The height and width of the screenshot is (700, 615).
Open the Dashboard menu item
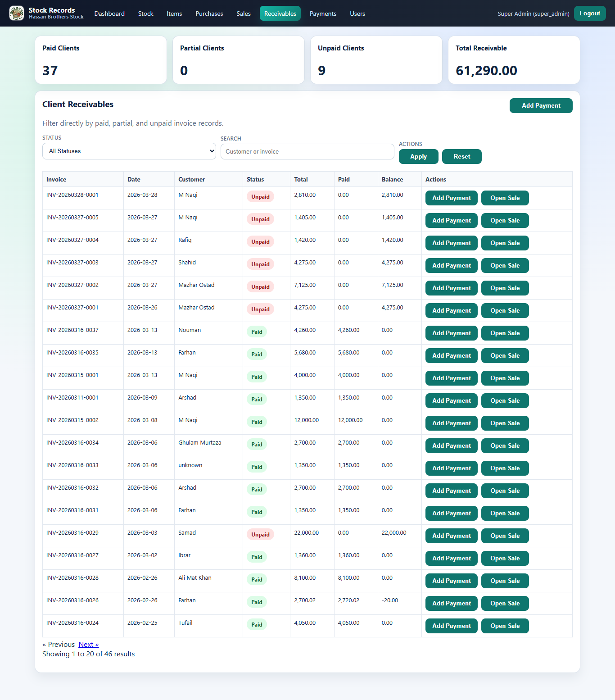point(109,14)
